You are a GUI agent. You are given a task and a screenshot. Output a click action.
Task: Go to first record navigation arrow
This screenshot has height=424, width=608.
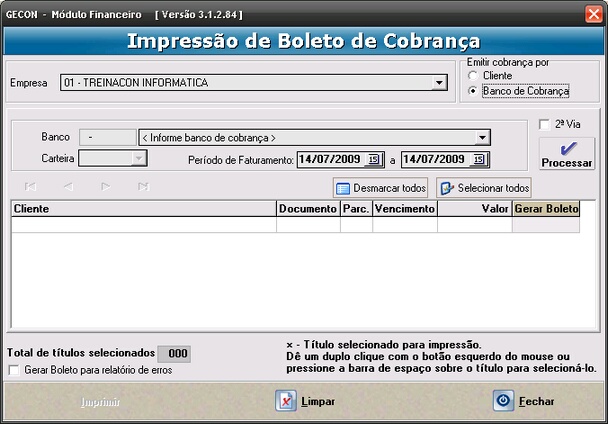[31, 187]
